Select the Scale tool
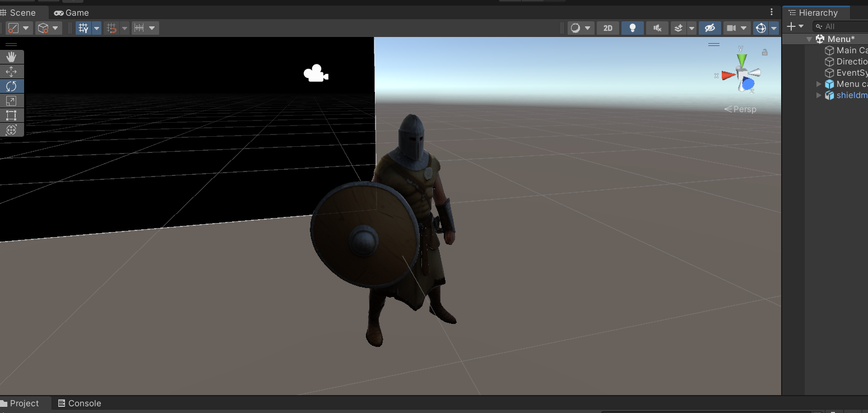The width and height of the screenshot is (868, 413). 12,100
